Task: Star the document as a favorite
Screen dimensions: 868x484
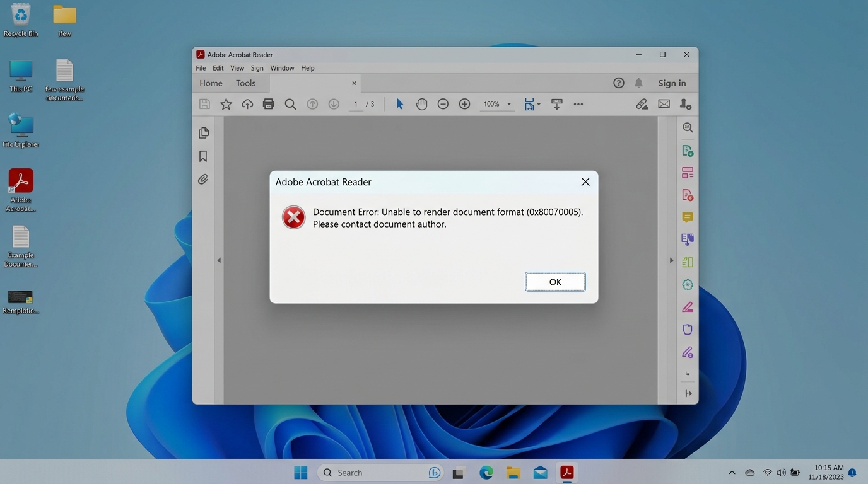Action: pyautogui.click(x=226, y=104)
